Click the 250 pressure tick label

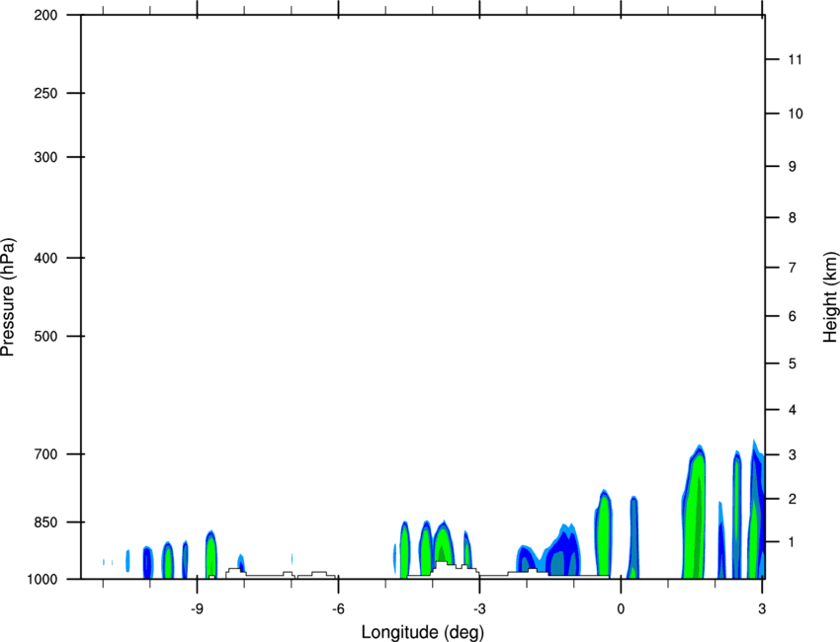[45, 93]
